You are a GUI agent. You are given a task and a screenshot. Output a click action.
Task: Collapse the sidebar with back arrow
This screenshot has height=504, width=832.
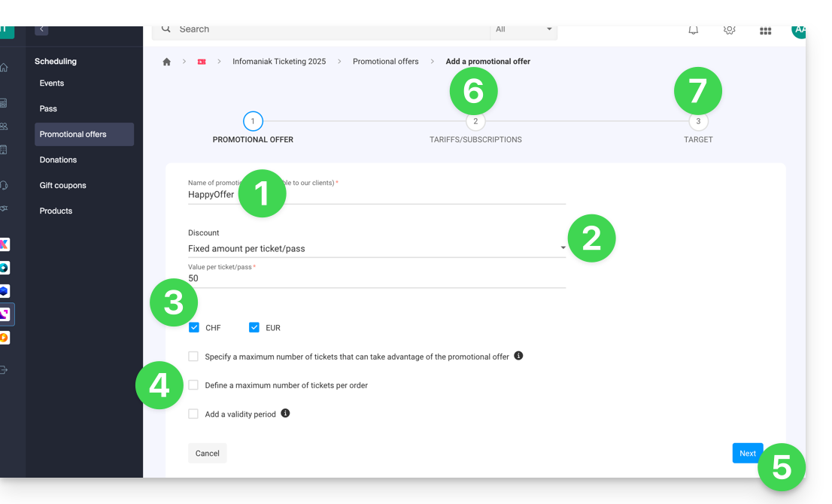pyautogui.click(x=41, y=29)
